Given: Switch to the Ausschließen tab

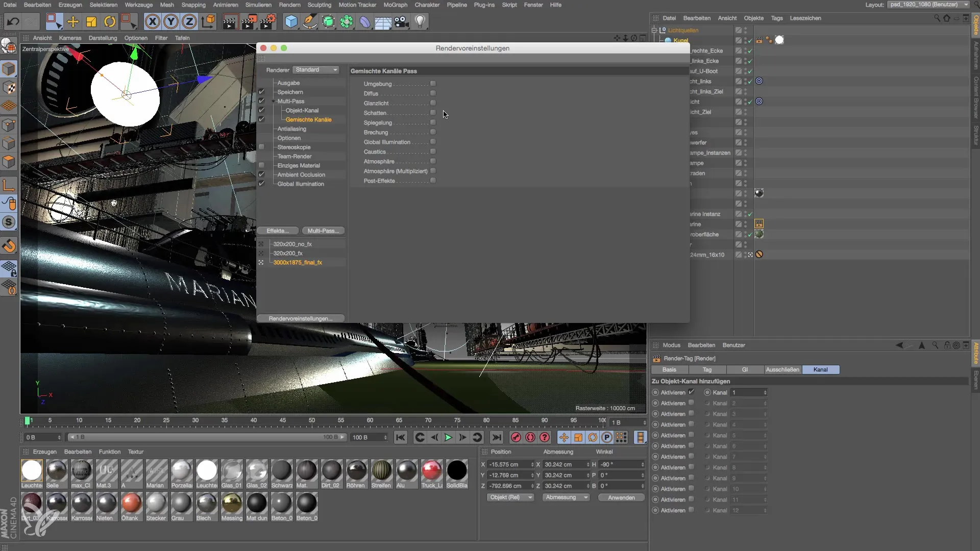Looking at the screenshot, I should [782, 370].
